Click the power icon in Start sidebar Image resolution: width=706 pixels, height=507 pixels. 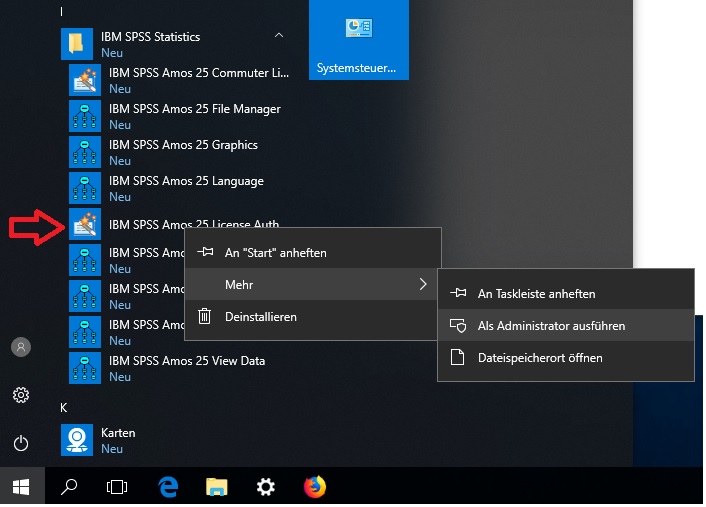pyautogui.click(x=21, y=443)
